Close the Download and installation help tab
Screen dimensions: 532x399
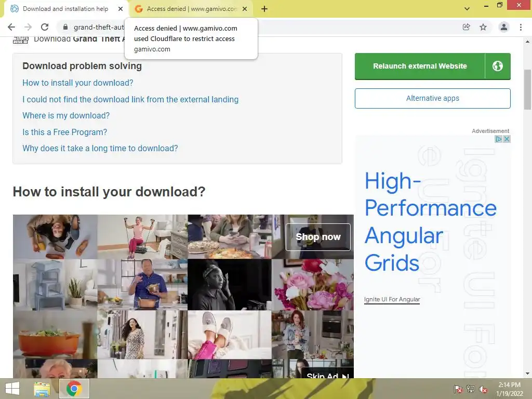pyautogui.click(x=121, y=9)
